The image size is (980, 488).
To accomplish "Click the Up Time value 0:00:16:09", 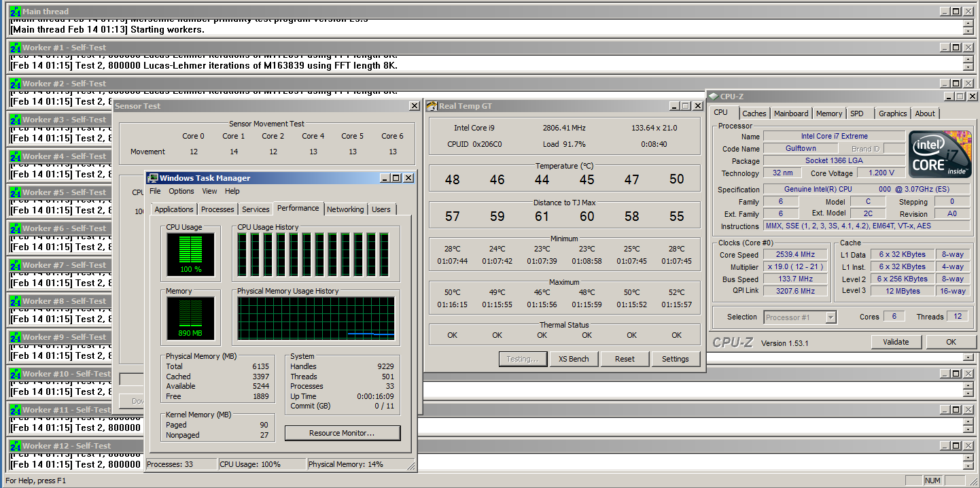I will [x=375, y=396].
